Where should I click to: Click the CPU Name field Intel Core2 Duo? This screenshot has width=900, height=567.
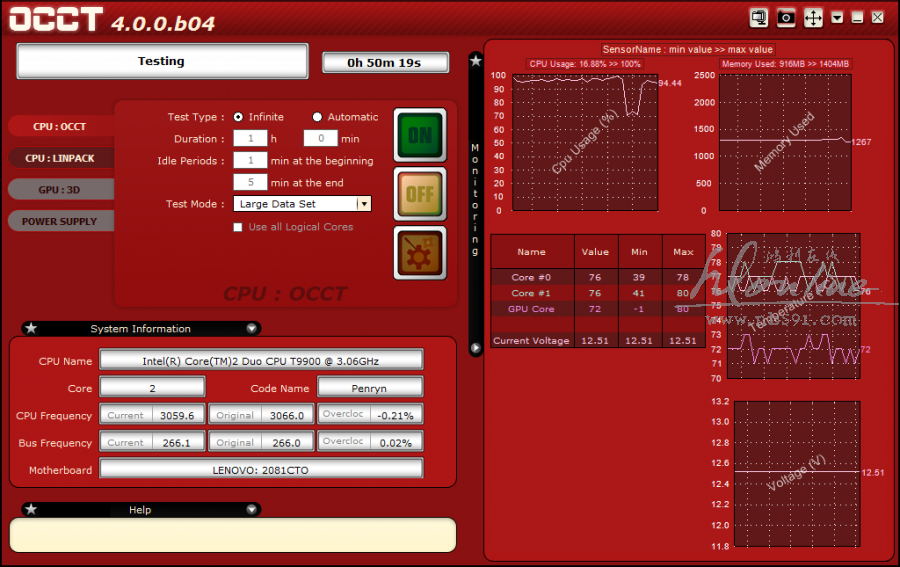261,361
